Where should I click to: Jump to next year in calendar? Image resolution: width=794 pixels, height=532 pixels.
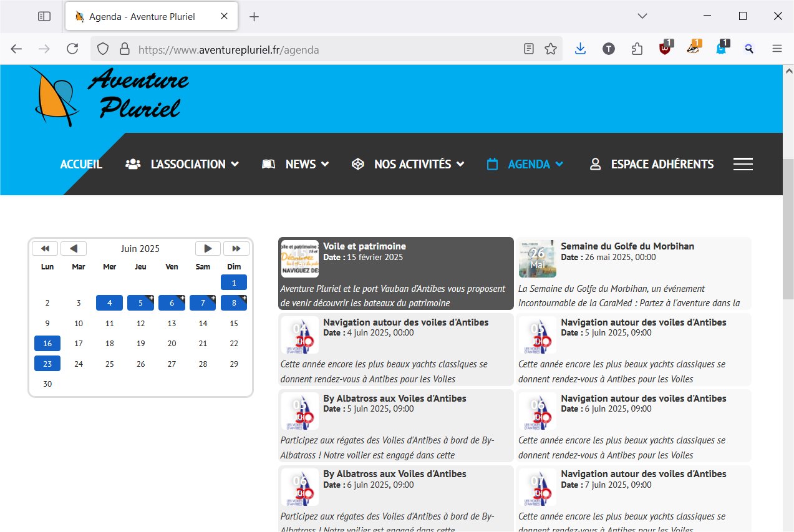click(x=236, y=248)
